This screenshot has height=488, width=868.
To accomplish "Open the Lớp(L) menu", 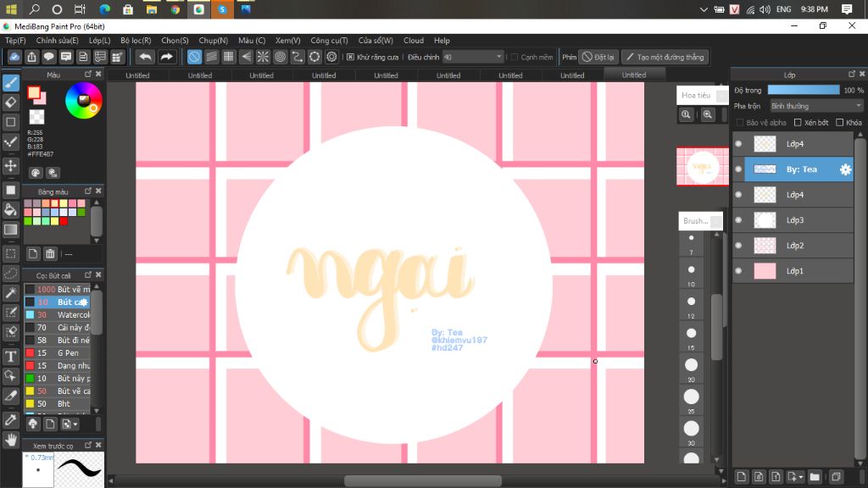I will tap(99, 40).
